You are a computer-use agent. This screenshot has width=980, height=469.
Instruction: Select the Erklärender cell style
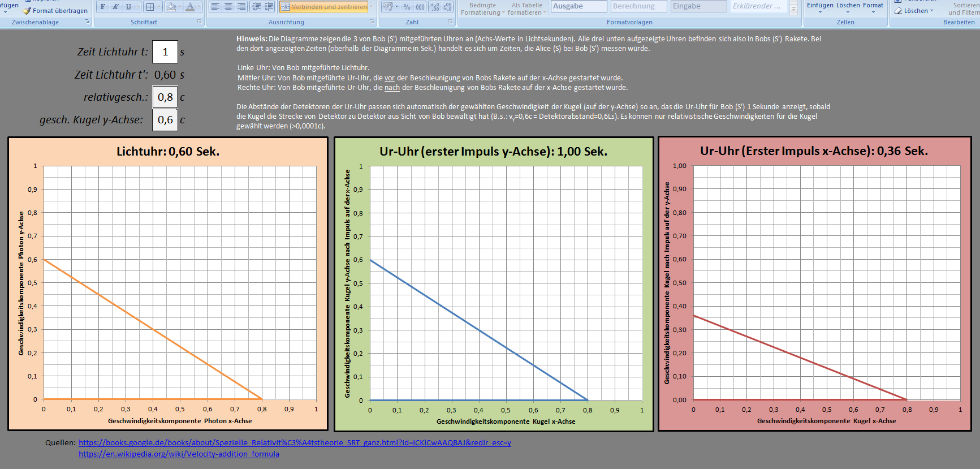coord(759,6)
